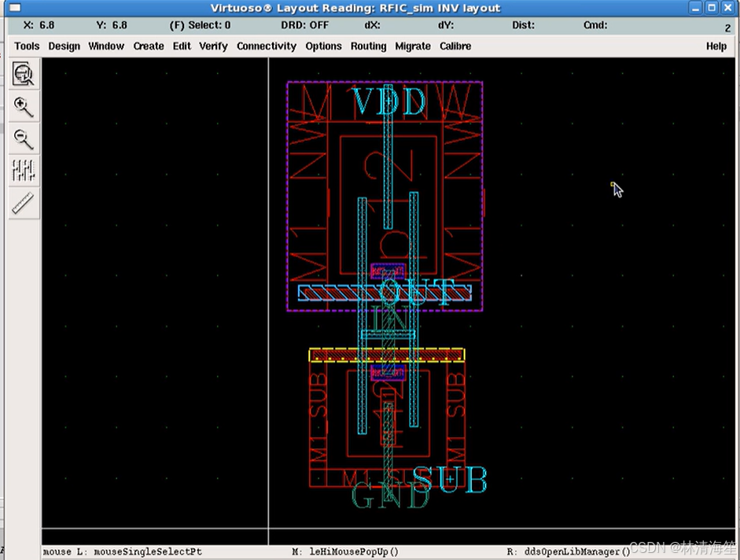740x560 pixels.
Task: Minimize the Virtuoso Layout window
Action: coord(695,8)
